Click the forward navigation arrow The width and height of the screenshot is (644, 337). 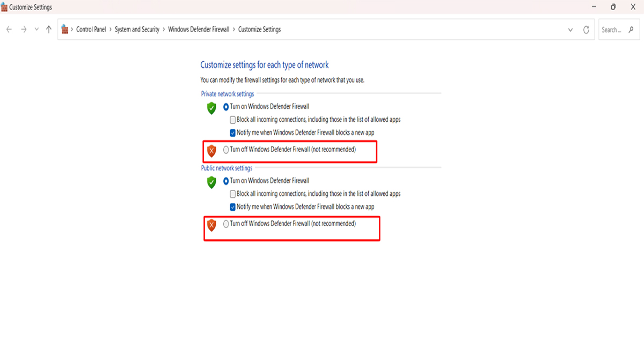(23, 30)
